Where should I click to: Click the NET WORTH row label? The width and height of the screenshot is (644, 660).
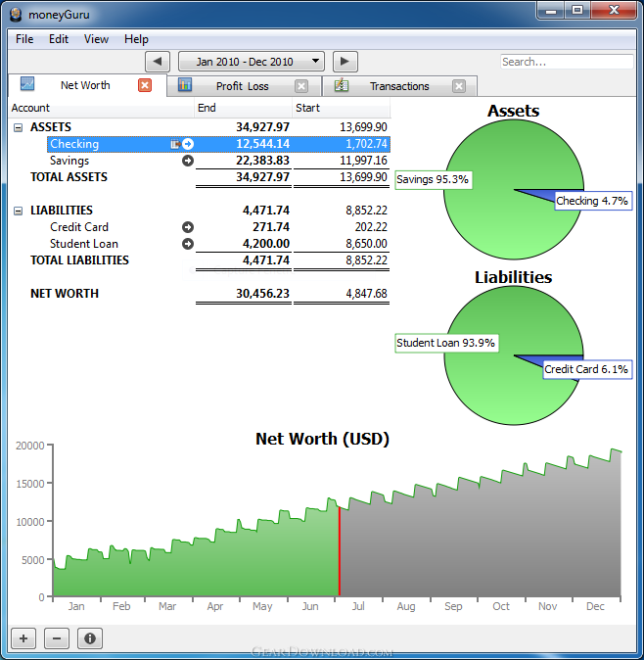[65, 294]
